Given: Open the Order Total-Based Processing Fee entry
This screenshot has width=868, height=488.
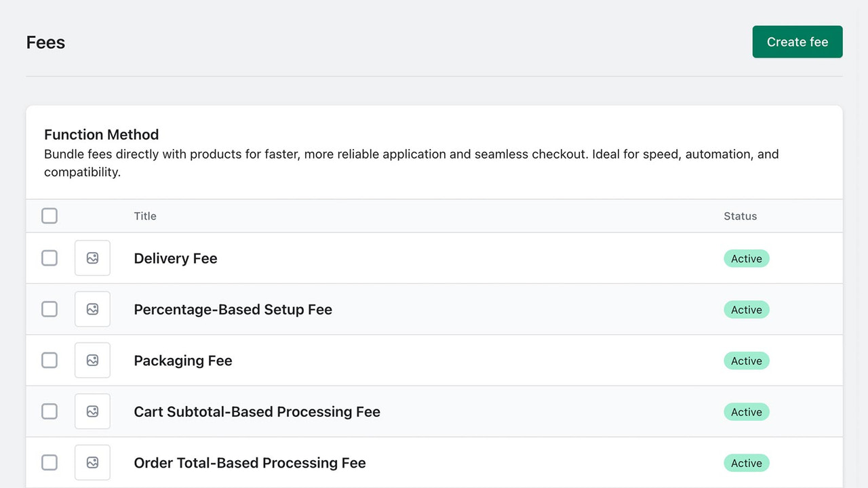Looking at the screenshot, I should (249, 462).
